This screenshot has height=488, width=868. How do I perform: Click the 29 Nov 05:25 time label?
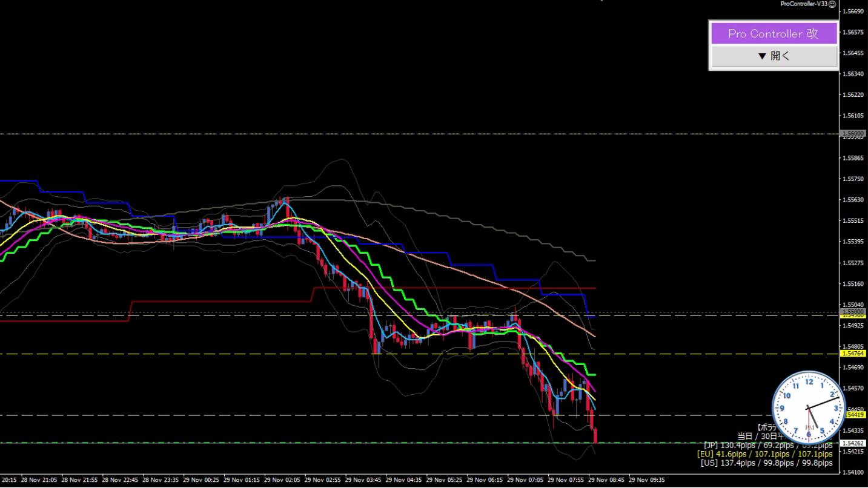444,480
